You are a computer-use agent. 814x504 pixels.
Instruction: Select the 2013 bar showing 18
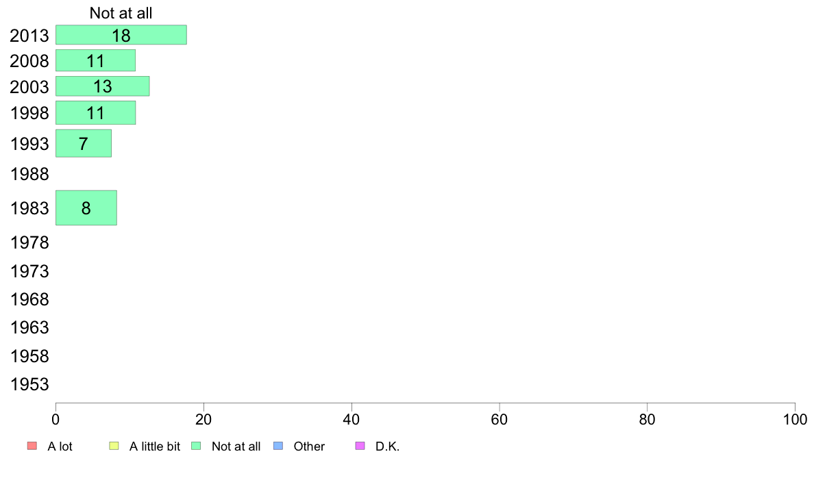pyautogui.click(x=121, y=35)
